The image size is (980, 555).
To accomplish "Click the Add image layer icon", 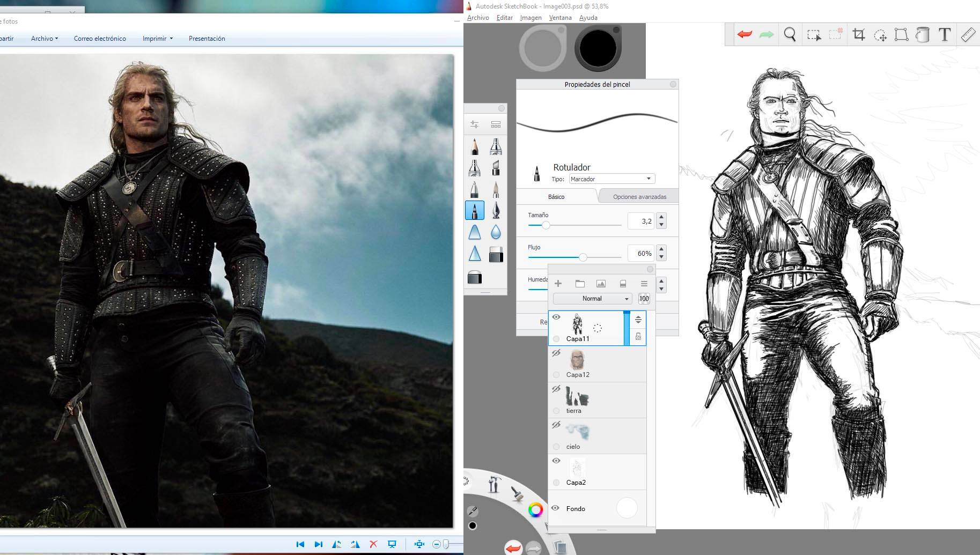I will coord(601,284).
